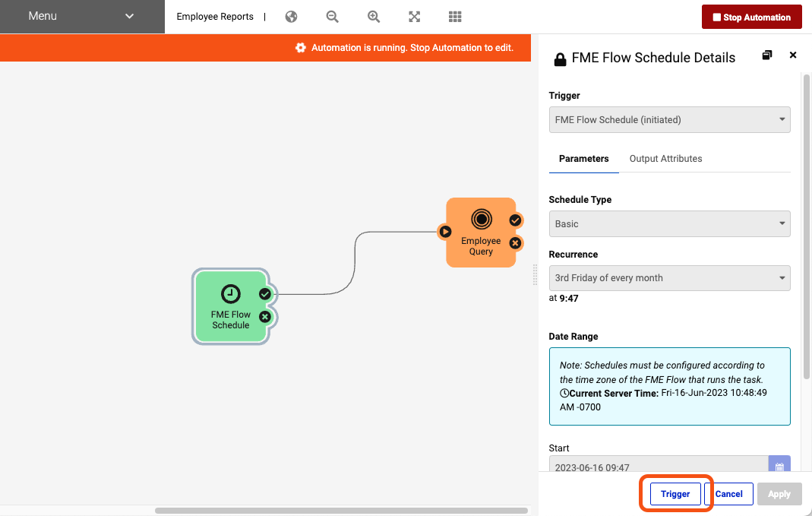Viewport: 812px width, 516px height.
Task: Click the Employee Reports automation title
Action: (215, 17)
